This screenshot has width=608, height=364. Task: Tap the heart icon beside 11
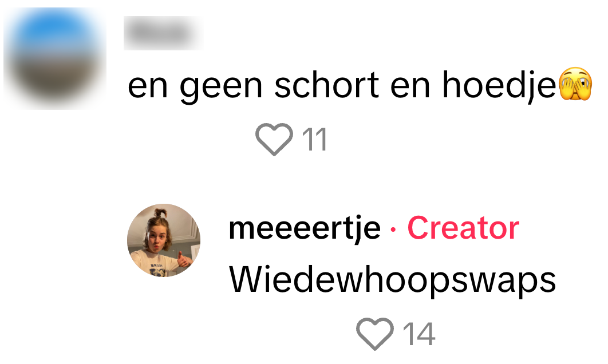(274, 139)
